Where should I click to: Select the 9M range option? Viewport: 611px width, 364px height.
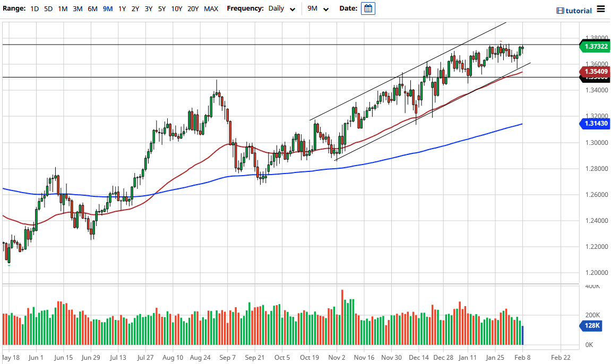[108, 8]
